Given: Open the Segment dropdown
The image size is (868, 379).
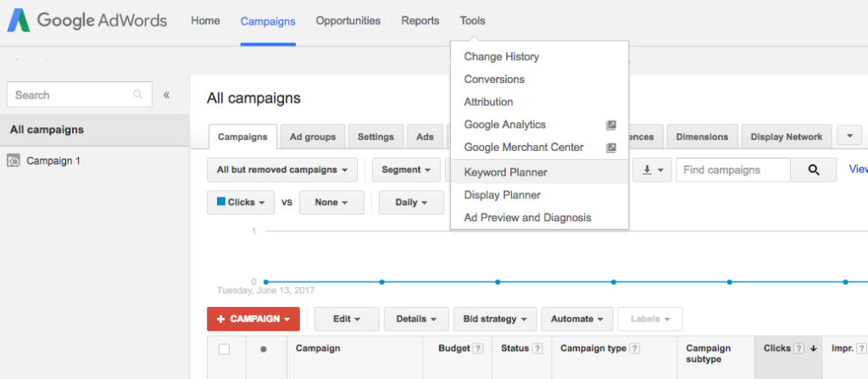Looking at the screenshot, I should [406, 170].
